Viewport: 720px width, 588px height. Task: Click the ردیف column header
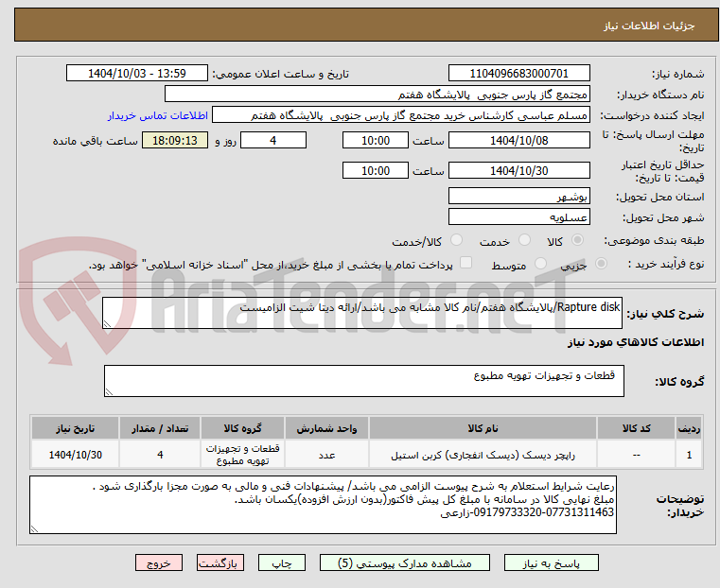[689, 428]
